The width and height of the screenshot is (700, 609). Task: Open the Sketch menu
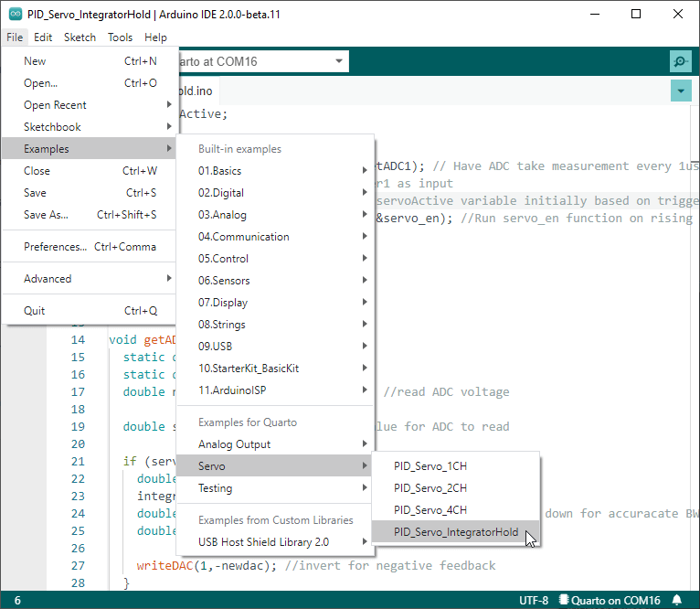[x=80, y=37]
